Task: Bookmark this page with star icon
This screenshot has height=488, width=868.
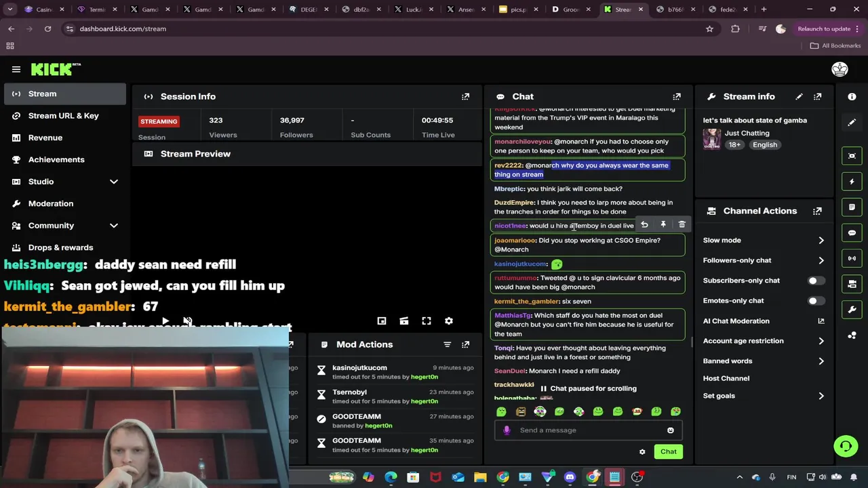Action: 709,28
